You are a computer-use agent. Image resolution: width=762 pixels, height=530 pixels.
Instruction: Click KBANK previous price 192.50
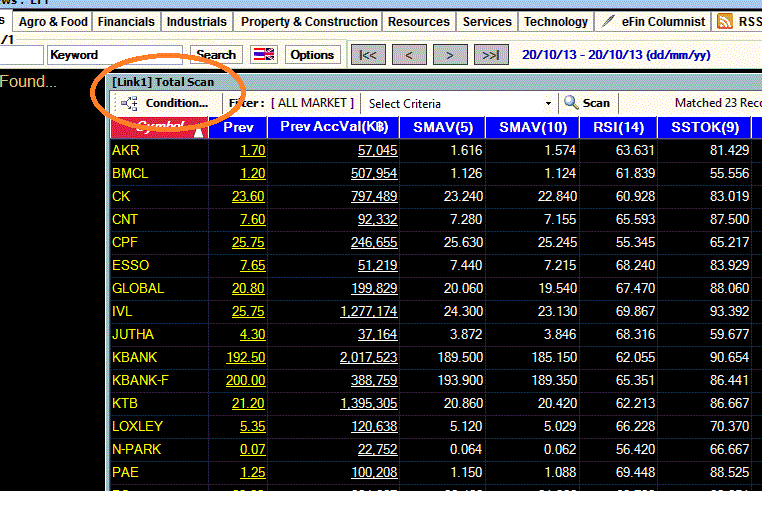coord(245,358)
